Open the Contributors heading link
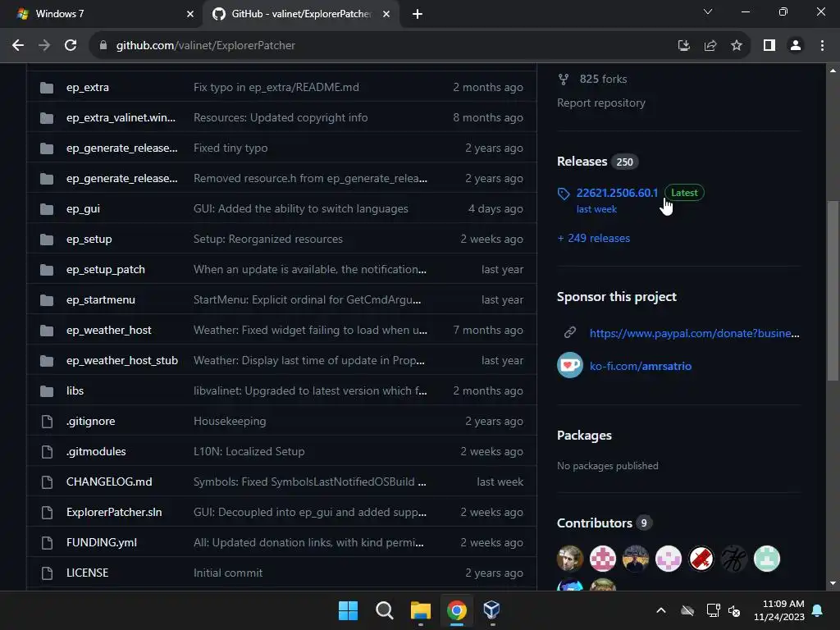The height and width of the screenshot is (630, 840). pos(594,523)
